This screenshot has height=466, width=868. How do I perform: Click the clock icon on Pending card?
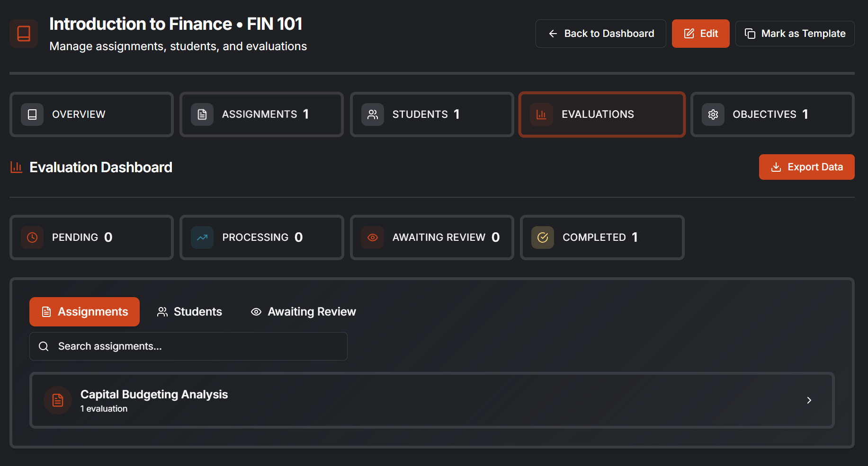point(32,237)
